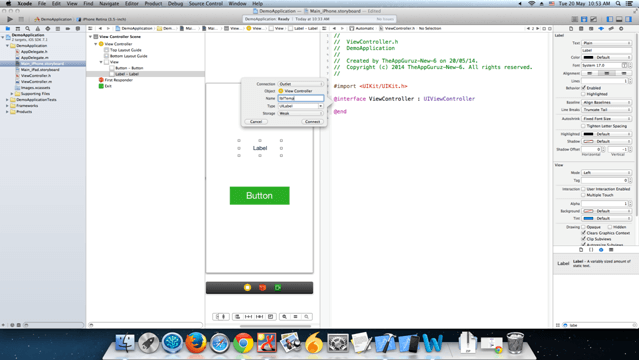Screen dimensions: 639x361
Task: Open the Text Plain dropdown
Action: pos(607,43)
